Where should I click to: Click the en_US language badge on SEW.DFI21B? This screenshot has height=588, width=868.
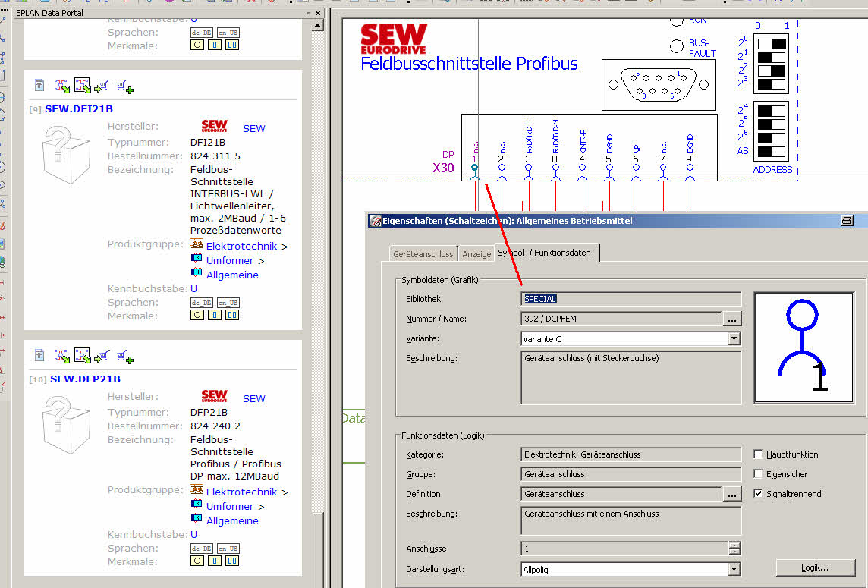click(x=228, y=303)
